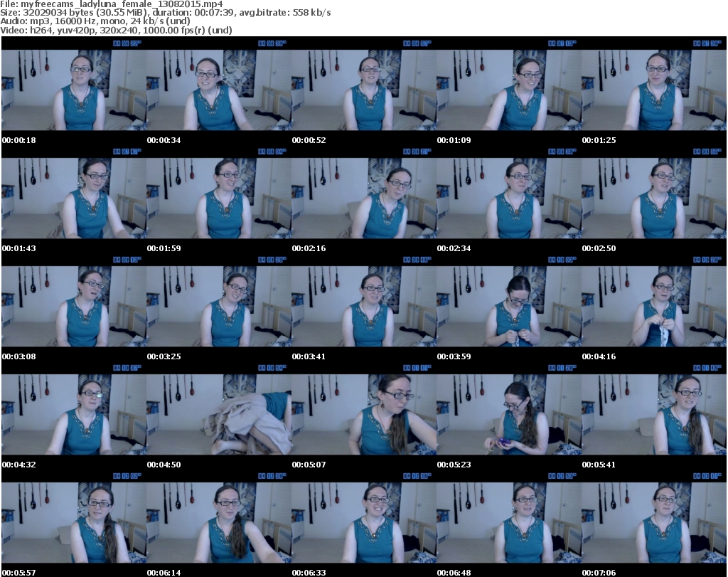Select the 00:01:43 timestamp label
The image size is (728, 577).
coord(19,248)
